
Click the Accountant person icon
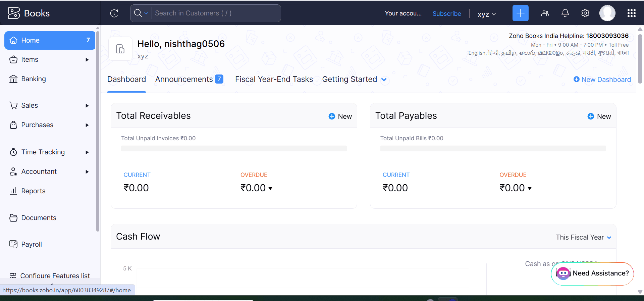[x=13, y=171]
